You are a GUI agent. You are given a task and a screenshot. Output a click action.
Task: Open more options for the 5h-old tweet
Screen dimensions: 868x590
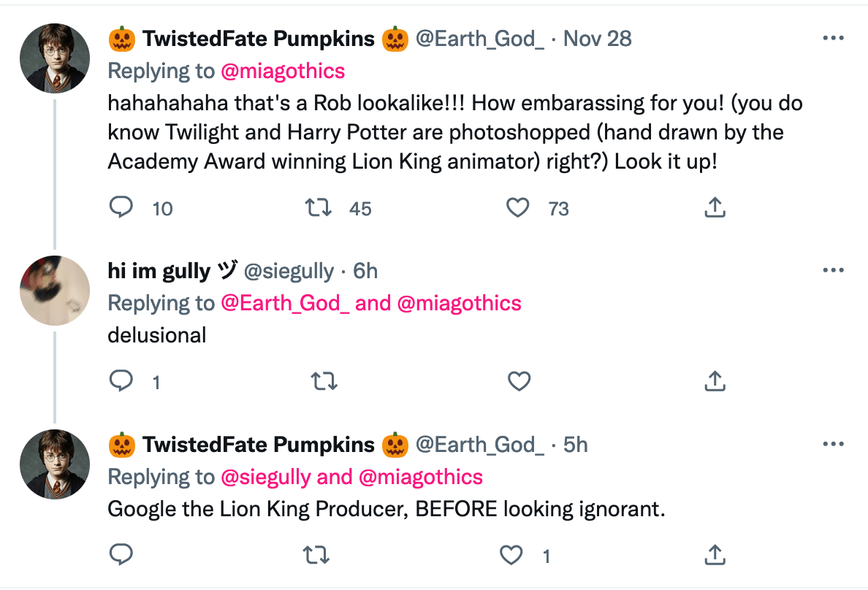(833, 444)
